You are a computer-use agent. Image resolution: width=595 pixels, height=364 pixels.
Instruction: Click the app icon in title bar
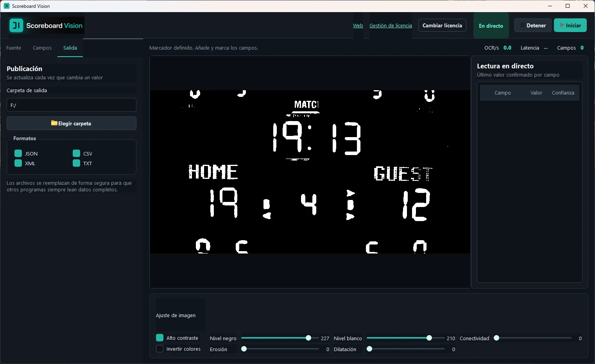click(6, 6)
